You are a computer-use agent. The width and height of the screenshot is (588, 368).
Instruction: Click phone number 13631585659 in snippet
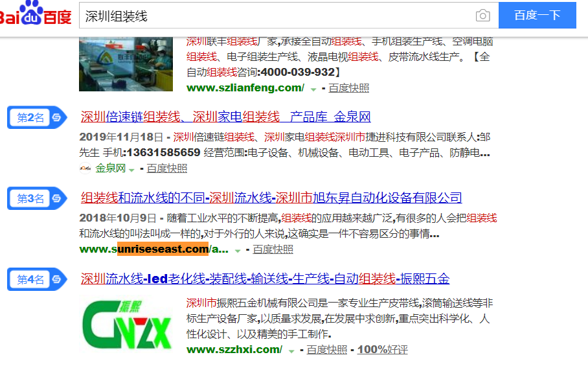point(164,153)
